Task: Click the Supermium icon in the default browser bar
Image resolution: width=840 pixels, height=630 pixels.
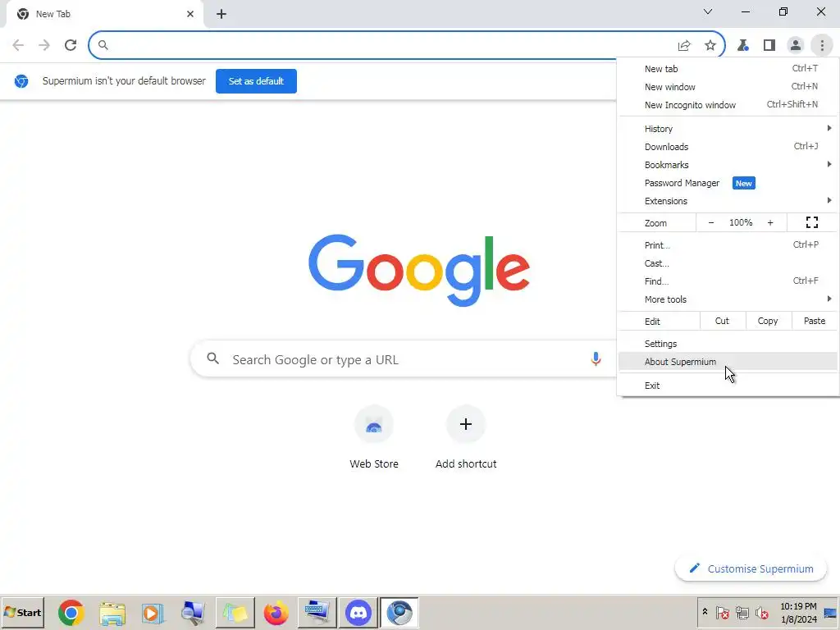Action: (x=21, y=81)
